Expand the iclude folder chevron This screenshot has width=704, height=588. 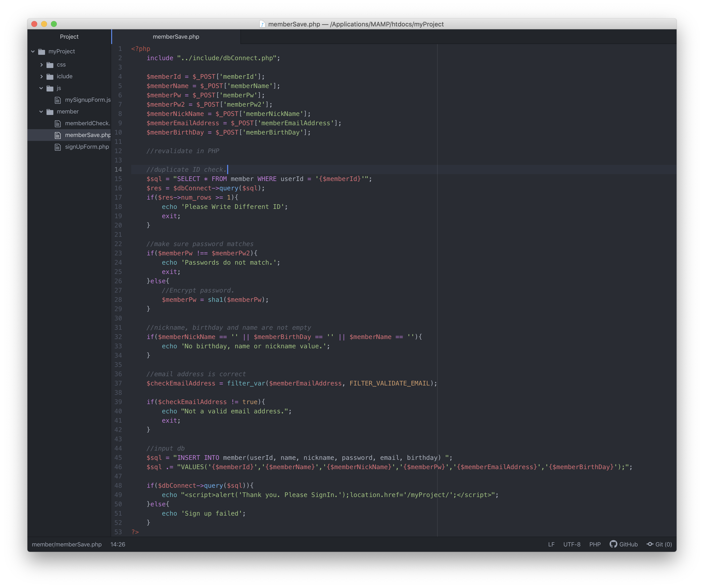41,76
